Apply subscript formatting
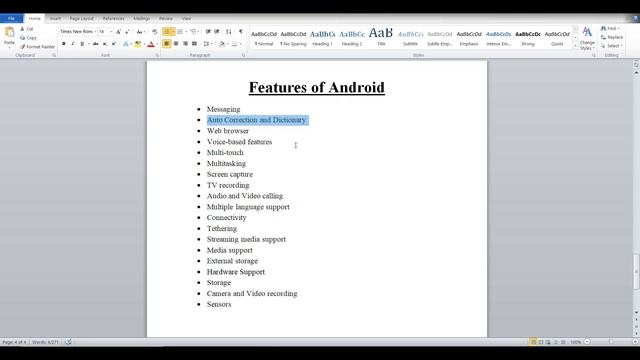The height and width of the screenshot is (360, 640). click(x=105, y=44)
